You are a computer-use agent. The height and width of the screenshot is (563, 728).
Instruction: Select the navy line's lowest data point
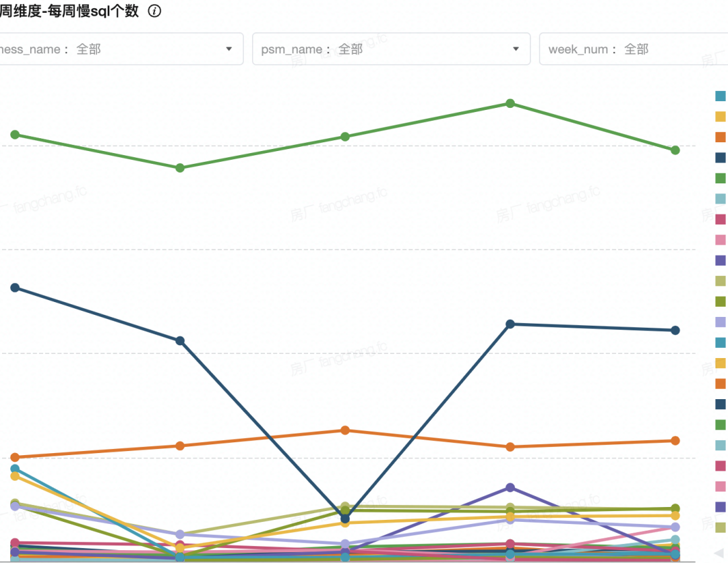[345, 518]
